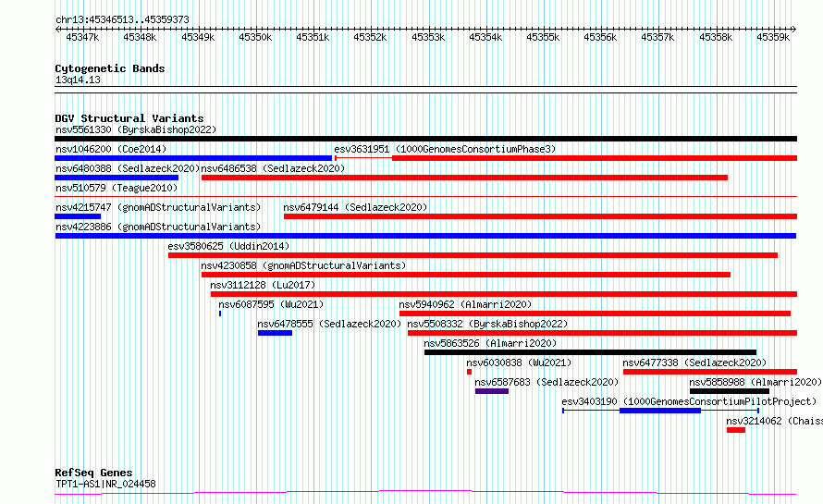Open the esv3580625 (Uddin2014) label
The height and width of the screenshot is (504, 823).
click(x=228, y=246)
